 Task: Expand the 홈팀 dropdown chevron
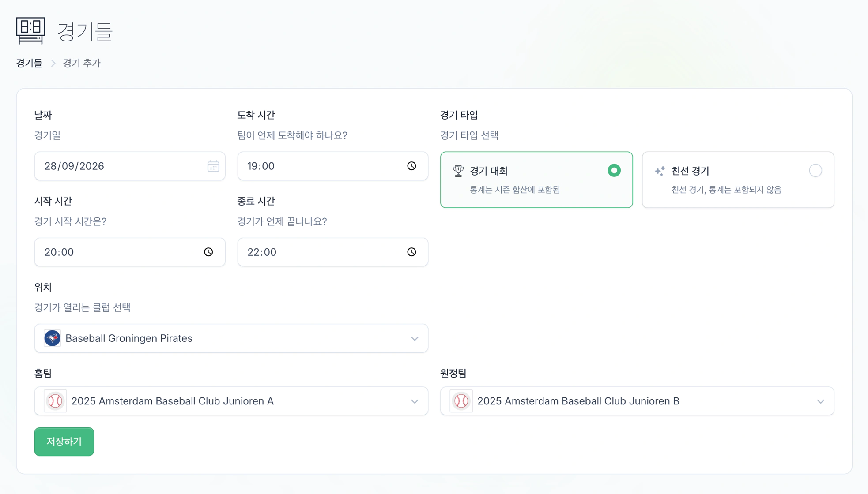415,401
